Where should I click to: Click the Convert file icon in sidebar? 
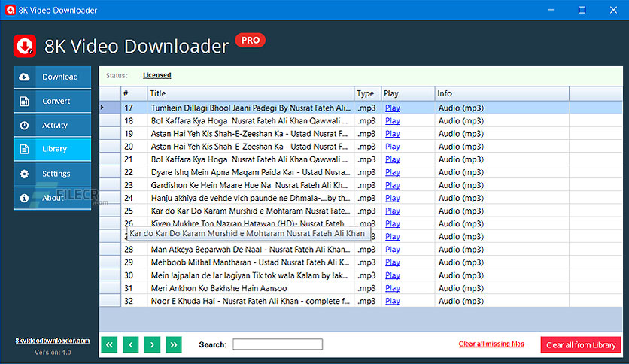click(25, 101)
